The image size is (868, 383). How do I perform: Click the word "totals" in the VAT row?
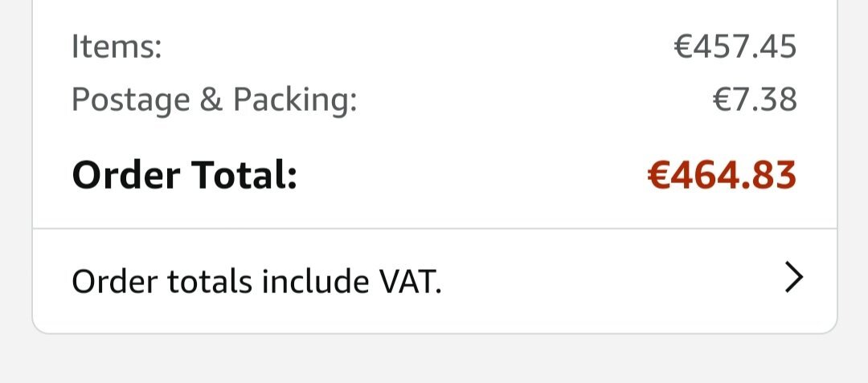click(x=210, y=282)
